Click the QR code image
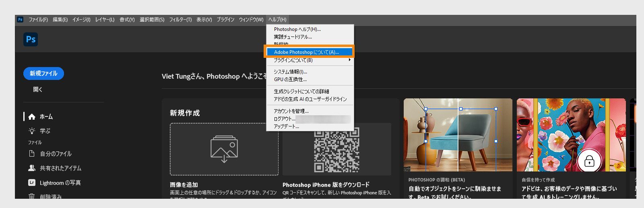Viewport: 644px width, 208px height. 337,149
